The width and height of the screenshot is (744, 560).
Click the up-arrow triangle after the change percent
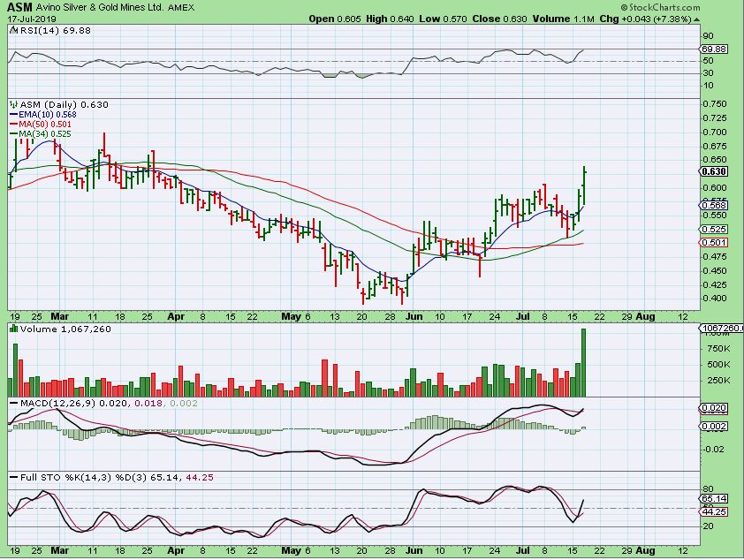pyautogui.click(x=696, y=19)
